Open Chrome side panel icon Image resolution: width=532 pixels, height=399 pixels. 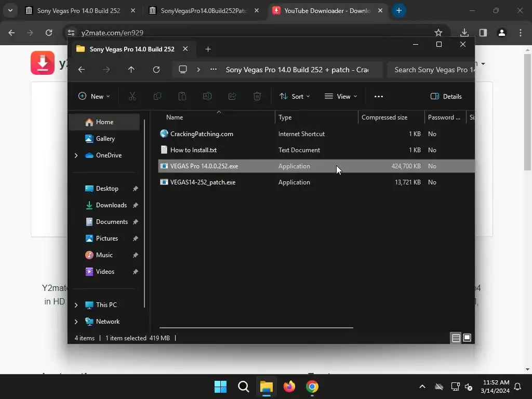[483, 33]
